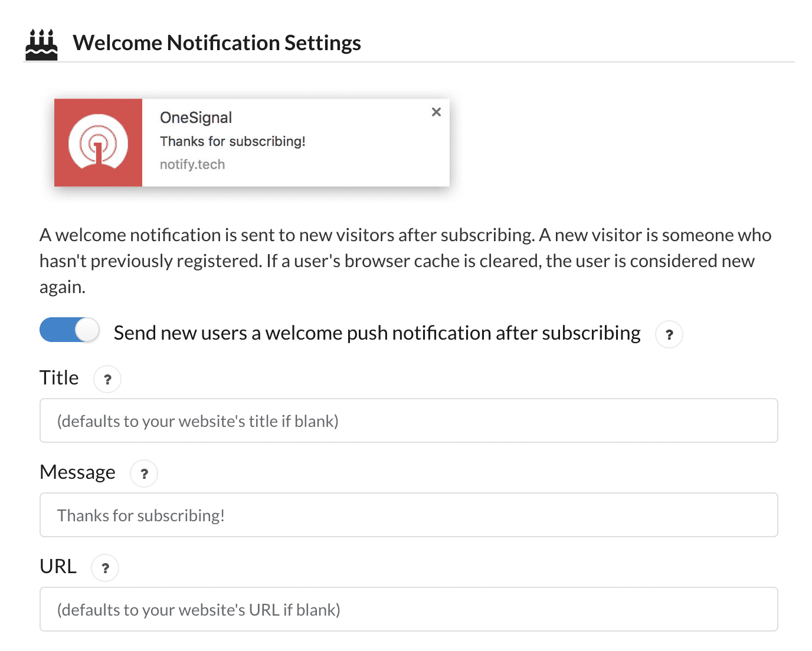This screenshot has height=651, width=812.
Task: Open the URL field help tooltip
Action: click(x=105, y=568)
